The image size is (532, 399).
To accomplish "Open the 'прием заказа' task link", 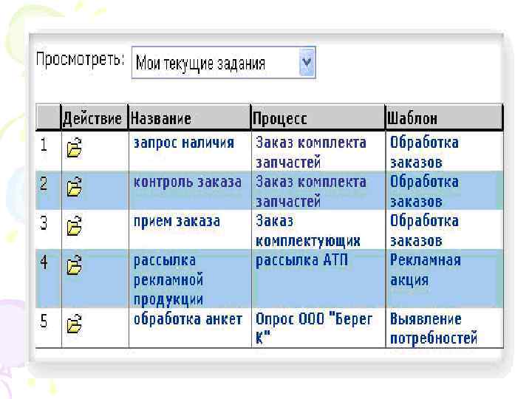I will 177,222.
